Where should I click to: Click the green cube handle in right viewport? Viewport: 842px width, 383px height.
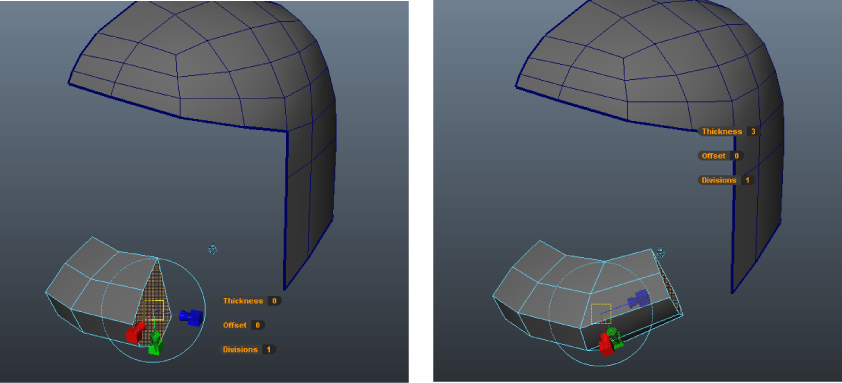click(615, 337)
